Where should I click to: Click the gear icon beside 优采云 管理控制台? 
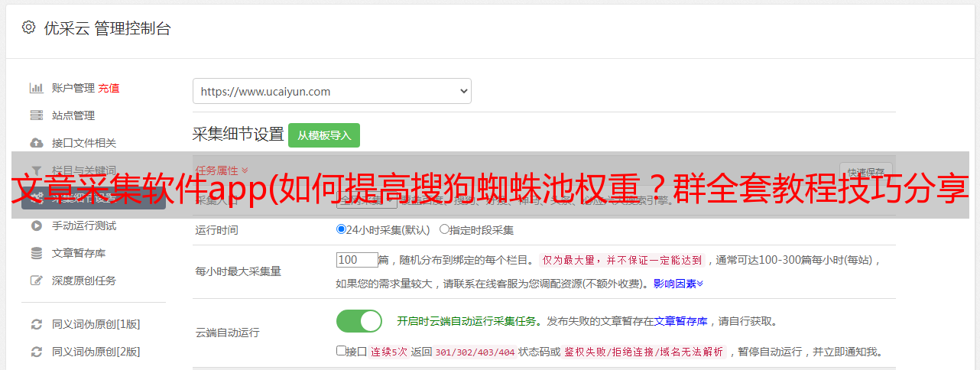pos(28,28)
